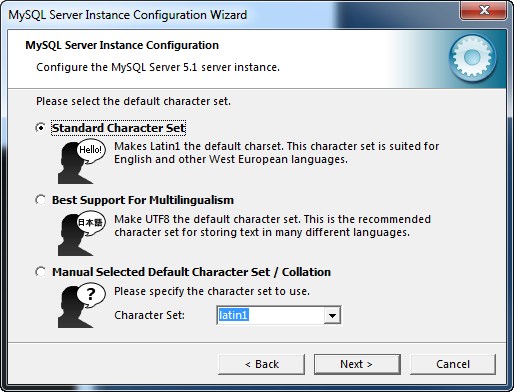This screenshot has width=514, height=392.
Task: Select Manual Selected Default Character Set radio
Action: point(41,272)
